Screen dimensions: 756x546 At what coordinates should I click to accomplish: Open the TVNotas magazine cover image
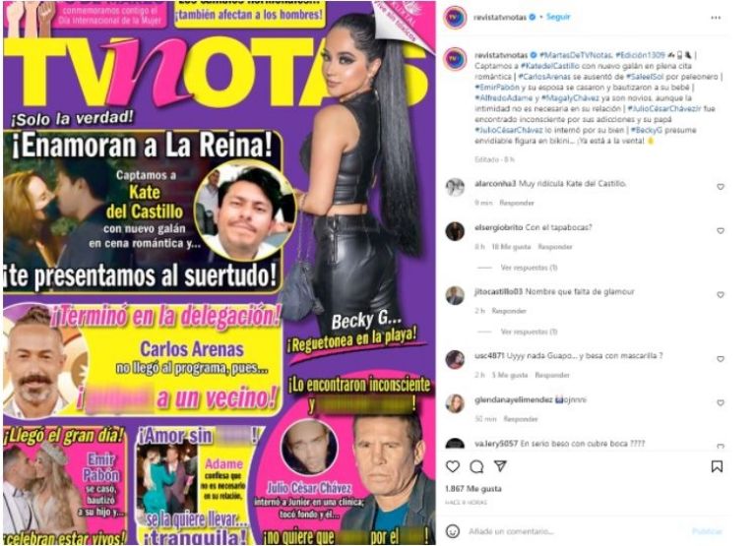220,273
